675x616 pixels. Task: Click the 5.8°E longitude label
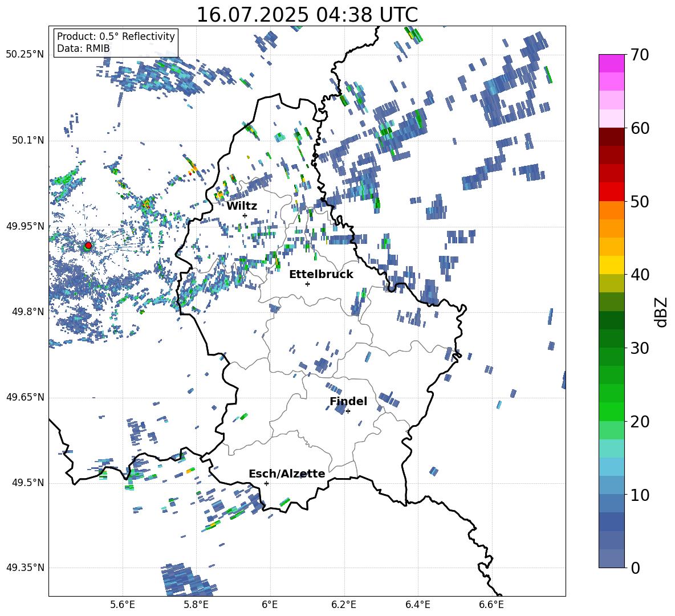pos(196,605)
